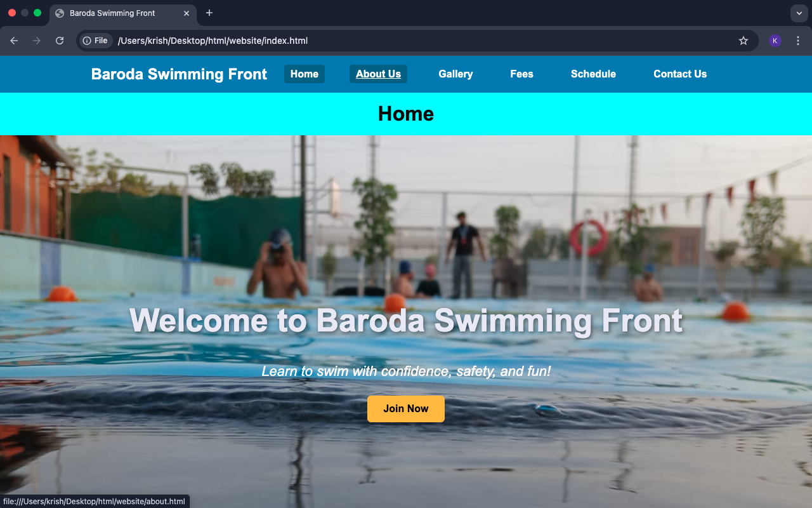The width and height of the screenshot is (812, 508).
Task: Click the browser back arrow
Action: 14,41
